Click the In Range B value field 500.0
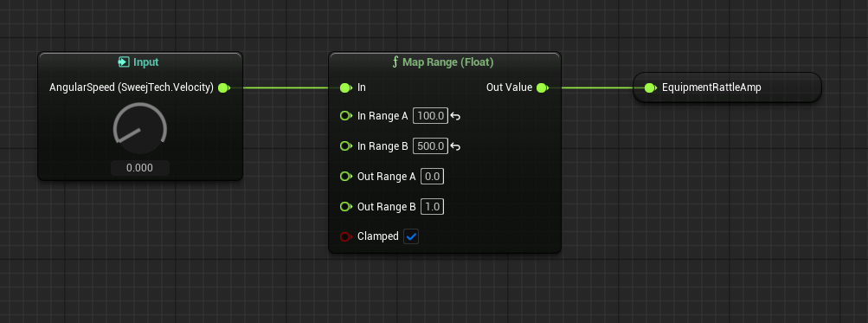The image size is (868, 323). point(431,146)
